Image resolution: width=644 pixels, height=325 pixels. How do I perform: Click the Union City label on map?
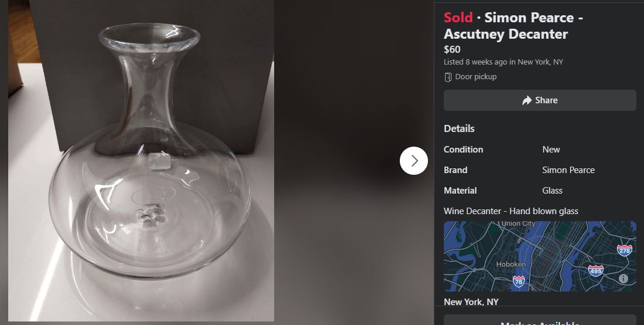tap(518, 224)
